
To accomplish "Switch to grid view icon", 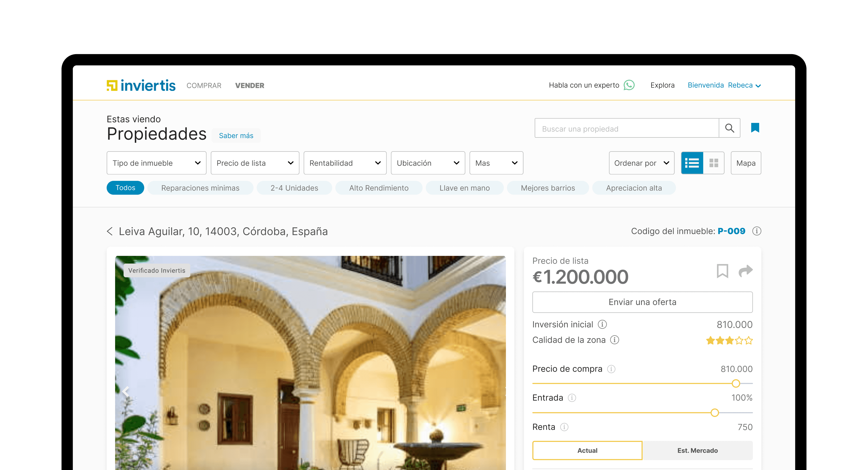I will 714,163.
